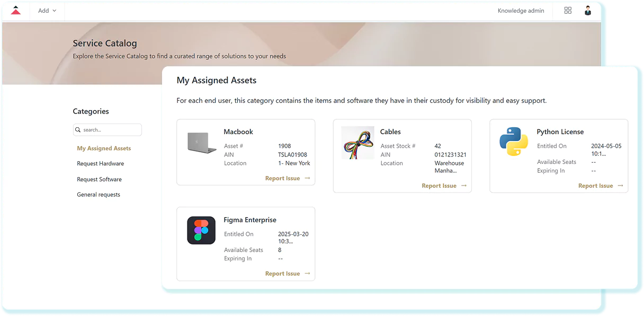Click the Python logo icon

tap(514, 142)
